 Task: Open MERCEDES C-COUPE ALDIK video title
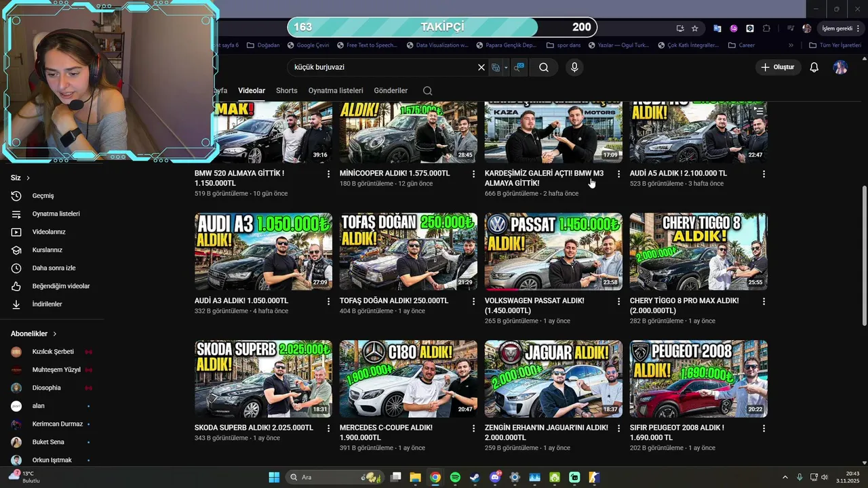click(386, 433)
